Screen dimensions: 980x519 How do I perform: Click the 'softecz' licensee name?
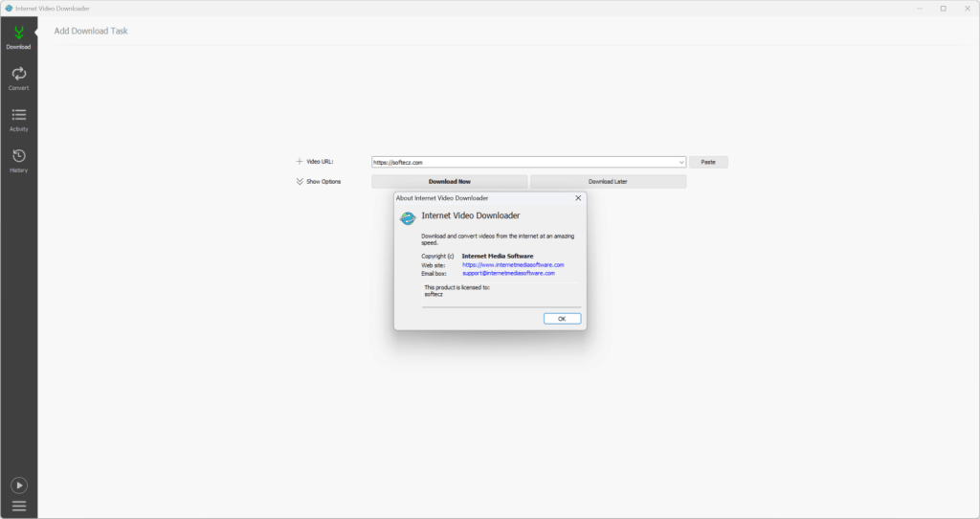(x=434, y=295)
